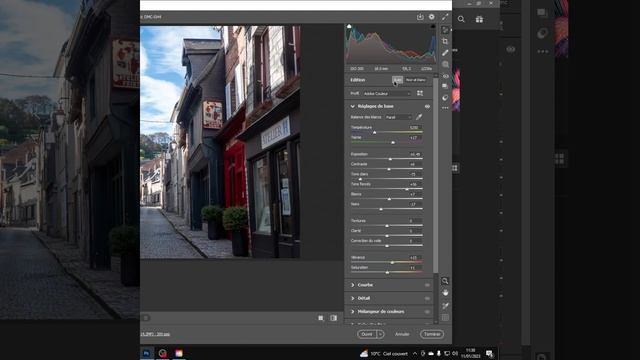Open the notification center icon
640x360 pixels.
(489, 353)
